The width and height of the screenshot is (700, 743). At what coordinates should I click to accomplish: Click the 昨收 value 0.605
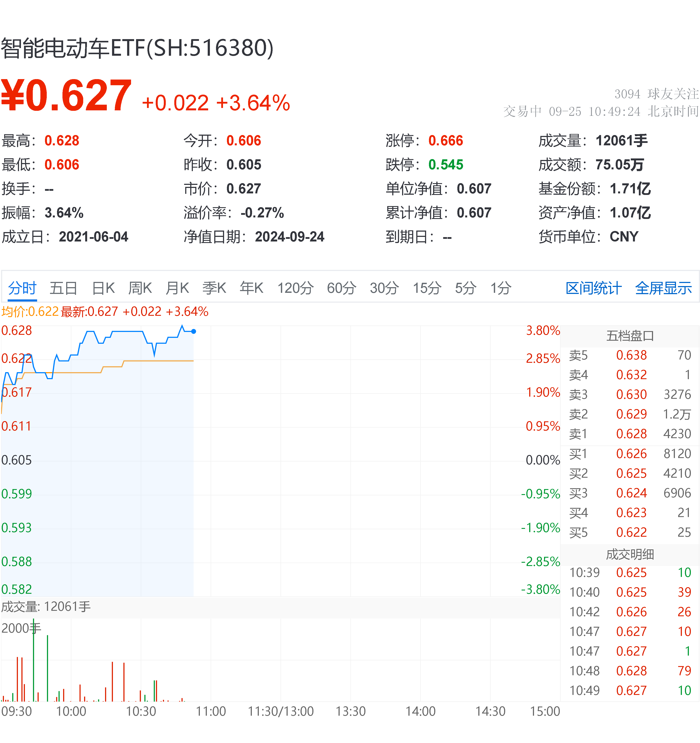(x=244, y=165)
